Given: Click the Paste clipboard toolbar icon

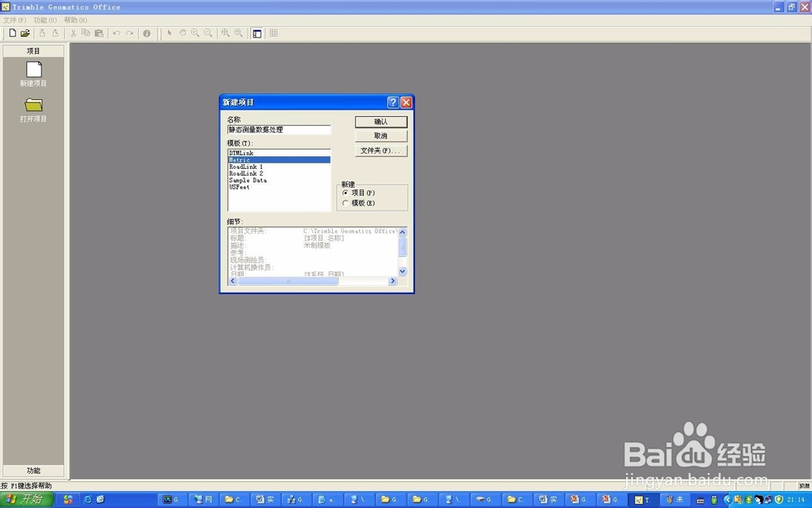Looking at the screenshot, I should click(x=99, y=33).
